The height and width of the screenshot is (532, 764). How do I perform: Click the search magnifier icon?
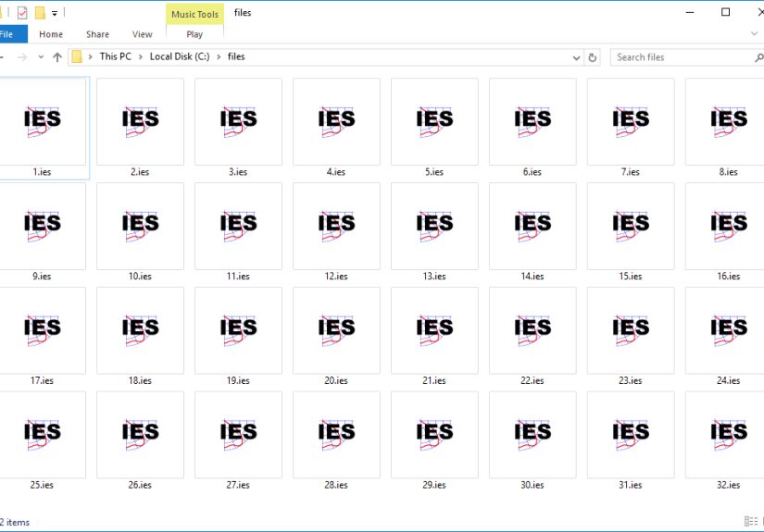758,58
